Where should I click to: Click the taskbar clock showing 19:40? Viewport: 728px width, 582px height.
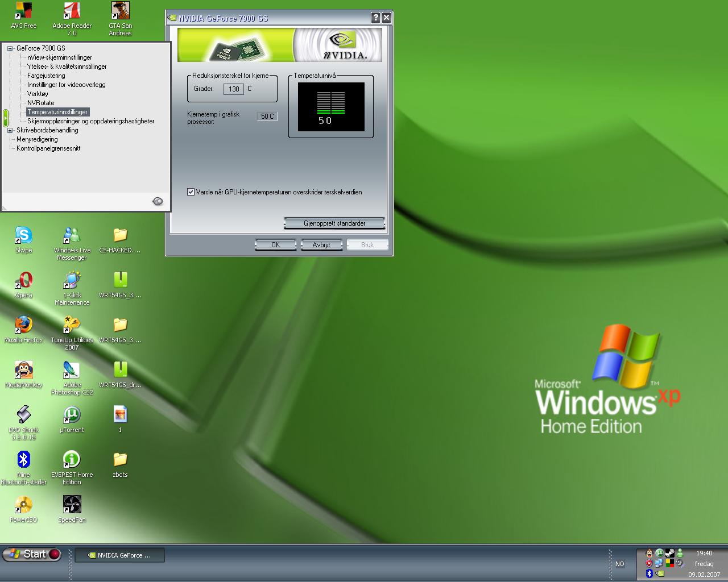click(x=704, y=553)
